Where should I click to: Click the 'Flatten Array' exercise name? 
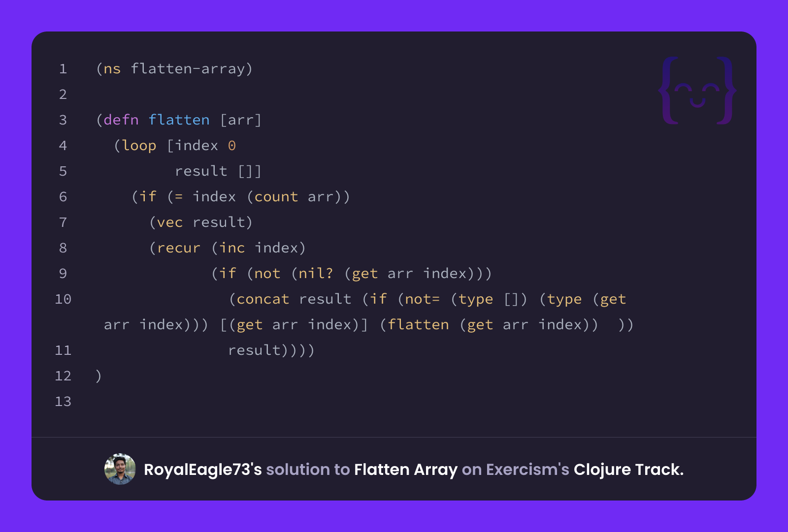click(406, 469)
